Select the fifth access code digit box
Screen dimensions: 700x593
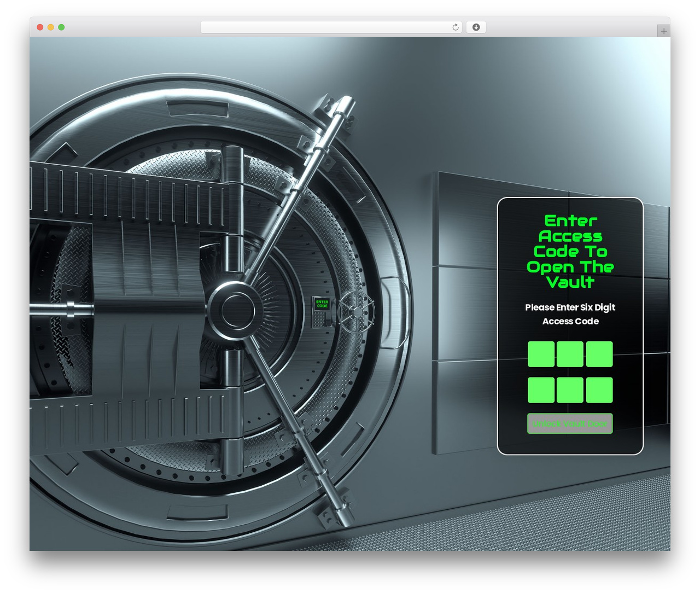(570, 390)
